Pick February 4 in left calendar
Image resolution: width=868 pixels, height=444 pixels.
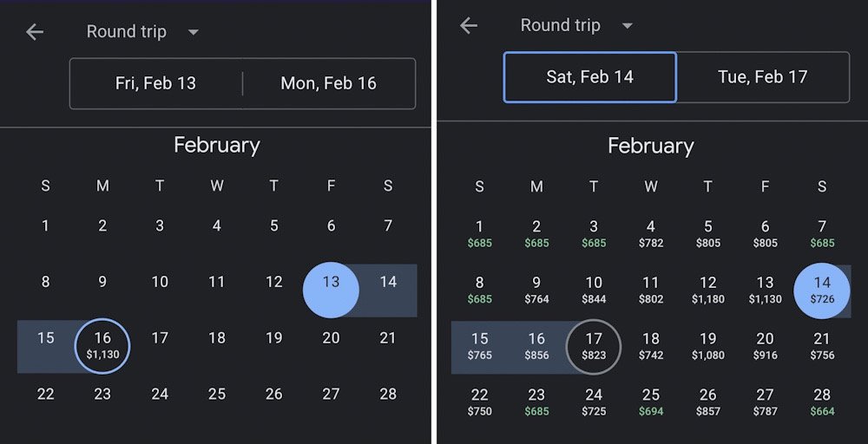click(x=217, y=225)
